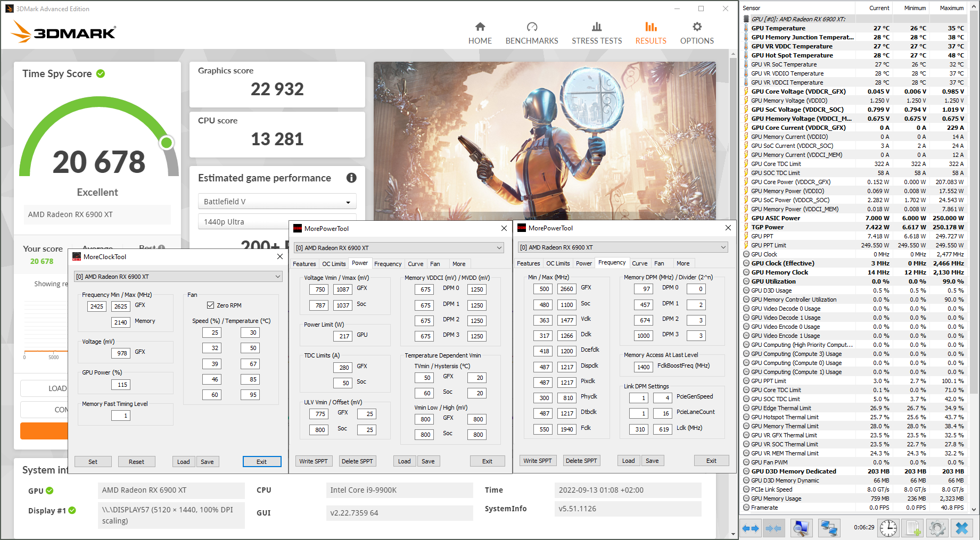Image resolution: width=980 pixels, height=540 pixels.
Task: Select Fan tab in the Power-tab MorePowerTool window
Action: (x=435, y=264)
